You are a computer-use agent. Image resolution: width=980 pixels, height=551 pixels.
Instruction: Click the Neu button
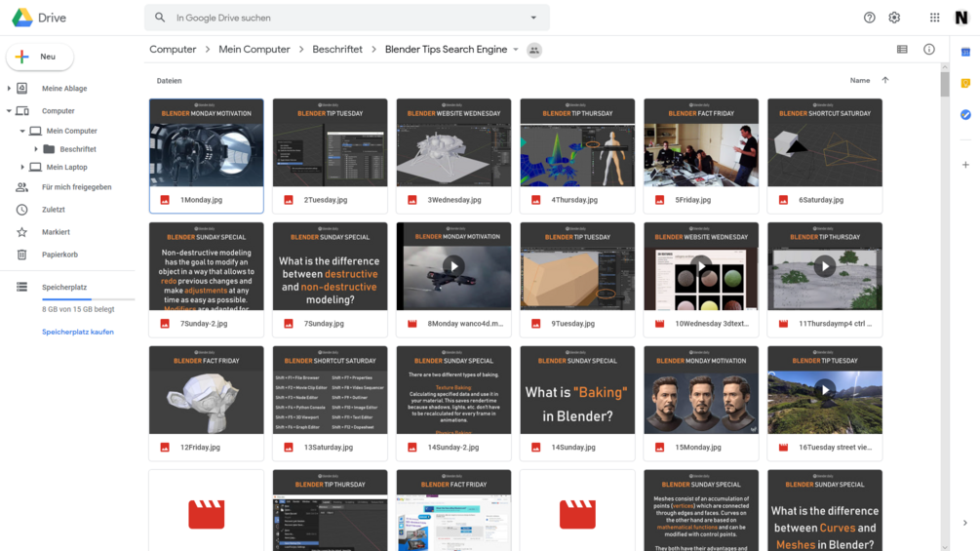click(x=39, y=57)
